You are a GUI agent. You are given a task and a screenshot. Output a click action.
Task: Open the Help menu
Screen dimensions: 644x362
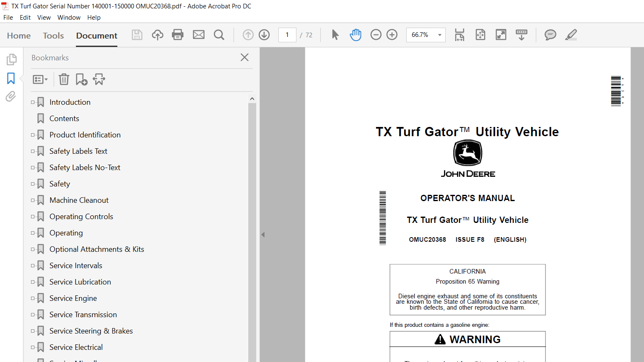coord(94,18)
